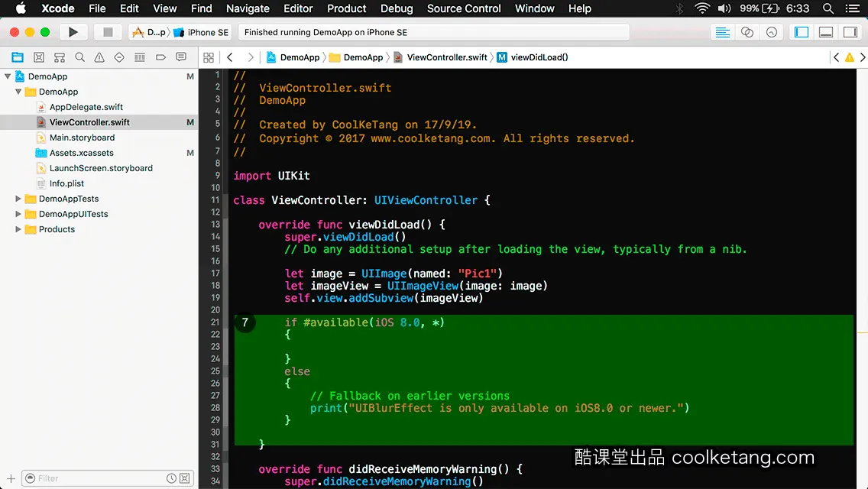Jump to previous issue arrow

(x=836, y=57)
